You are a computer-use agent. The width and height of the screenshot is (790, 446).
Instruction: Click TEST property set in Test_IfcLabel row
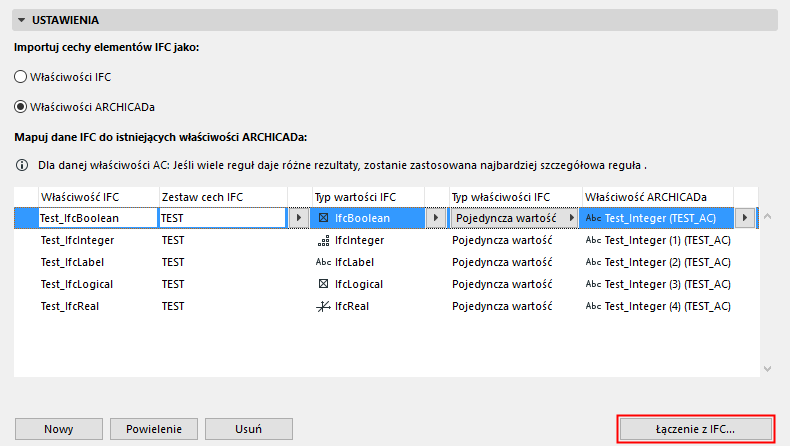pos(173,262)
